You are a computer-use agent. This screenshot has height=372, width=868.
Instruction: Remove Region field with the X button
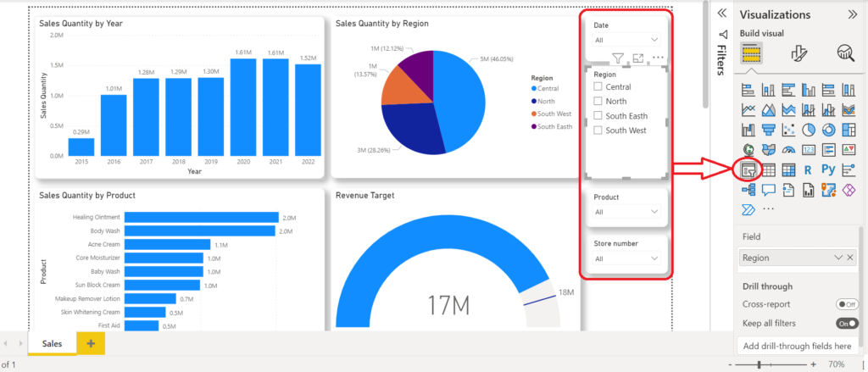point(850,258)
